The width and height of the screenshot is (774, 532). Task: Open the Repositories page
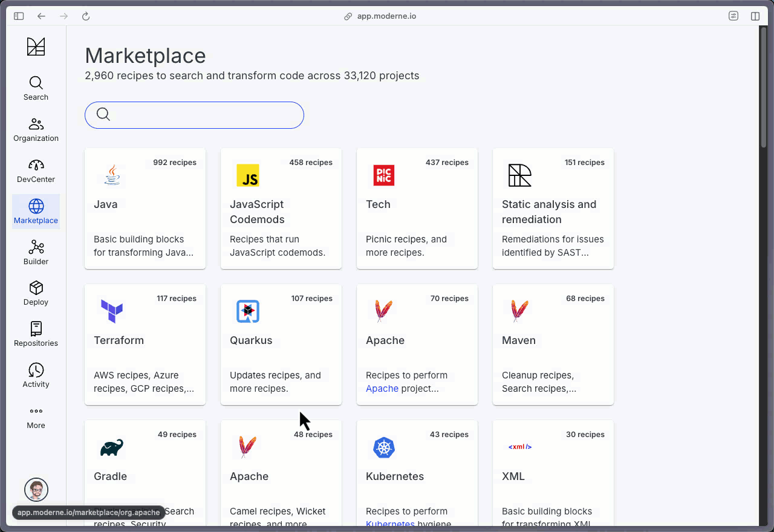pos(36,334)
